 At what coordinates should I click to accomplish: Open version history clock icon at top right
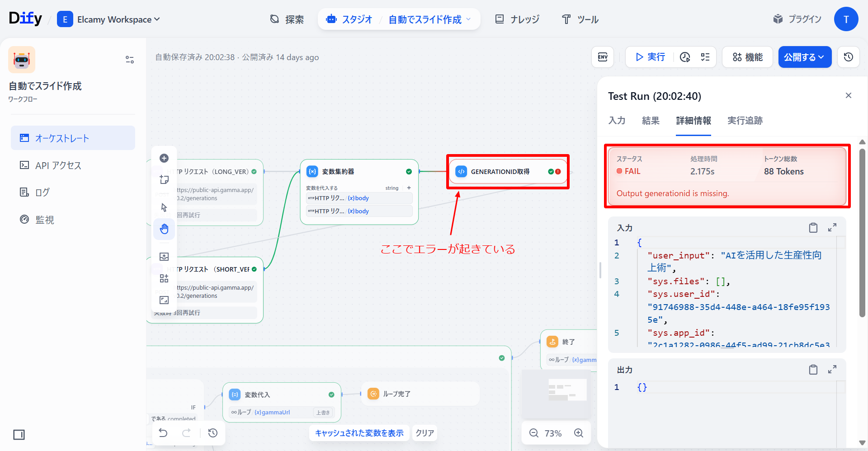pos(848,57)
